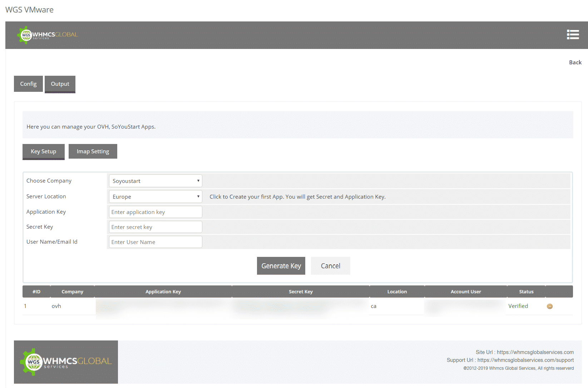Open the Imap Setting tab

(x=93, y=151)
